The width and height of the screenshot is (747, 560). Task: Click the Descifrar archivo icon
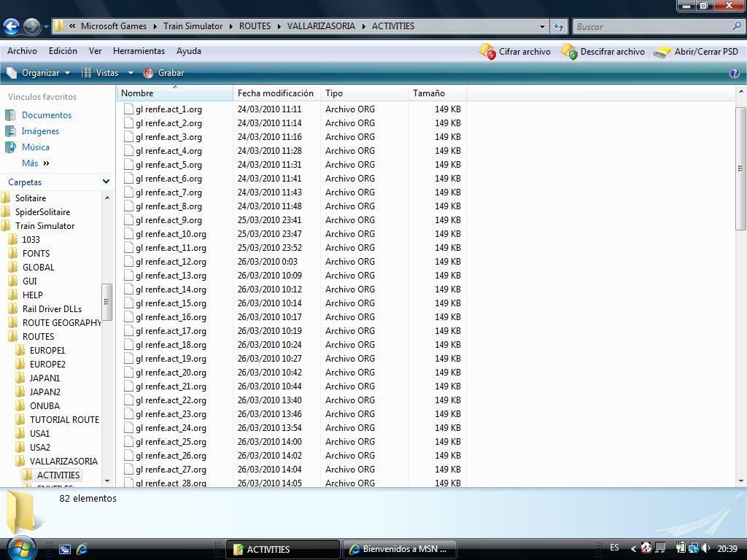568,52
